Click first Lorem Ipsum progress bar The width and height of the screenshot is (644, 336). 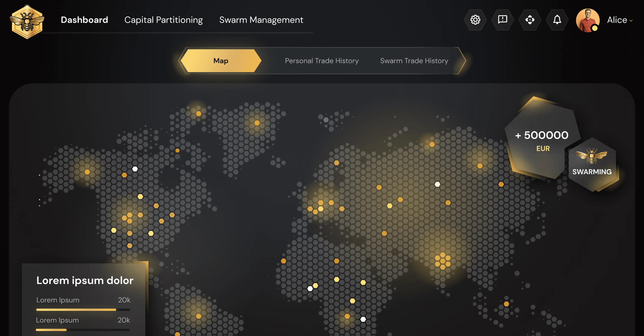[x=83, y=310]
